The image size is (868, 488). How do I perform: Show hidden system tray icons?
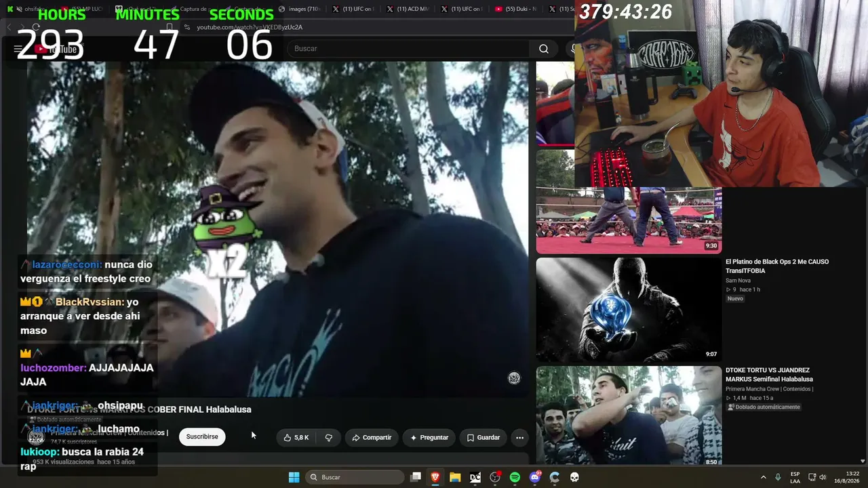[763, 477]
